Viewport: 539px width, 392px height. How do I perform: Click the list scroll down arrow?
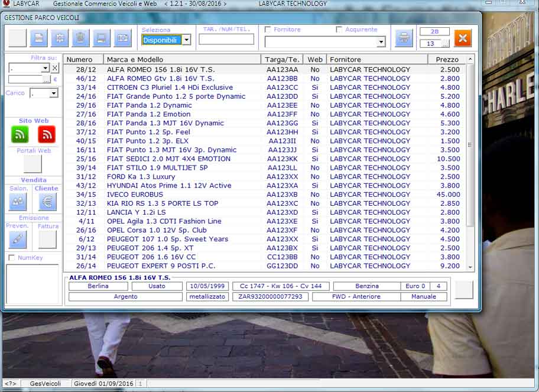470,267
